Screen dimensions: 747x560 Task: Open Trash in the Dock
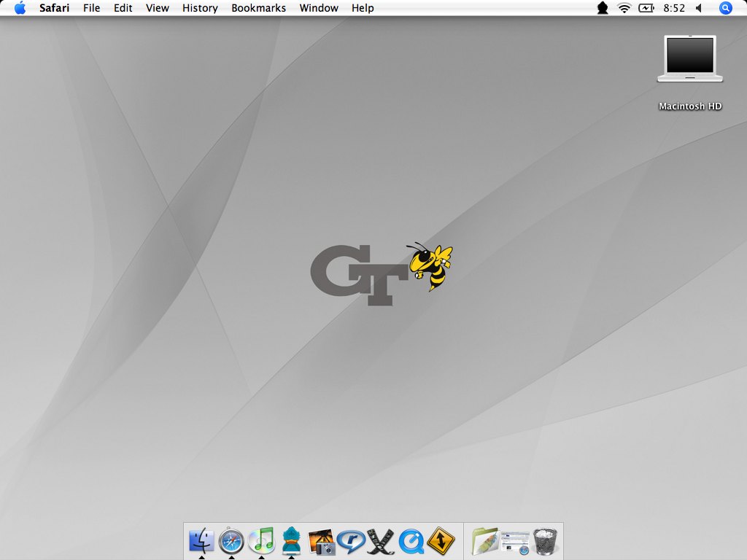coord(545,542)
